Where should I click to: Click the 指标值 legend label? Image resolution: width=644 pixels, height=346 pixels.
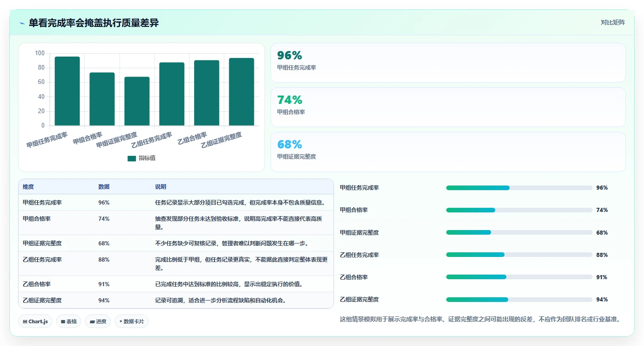pos(147,158)
